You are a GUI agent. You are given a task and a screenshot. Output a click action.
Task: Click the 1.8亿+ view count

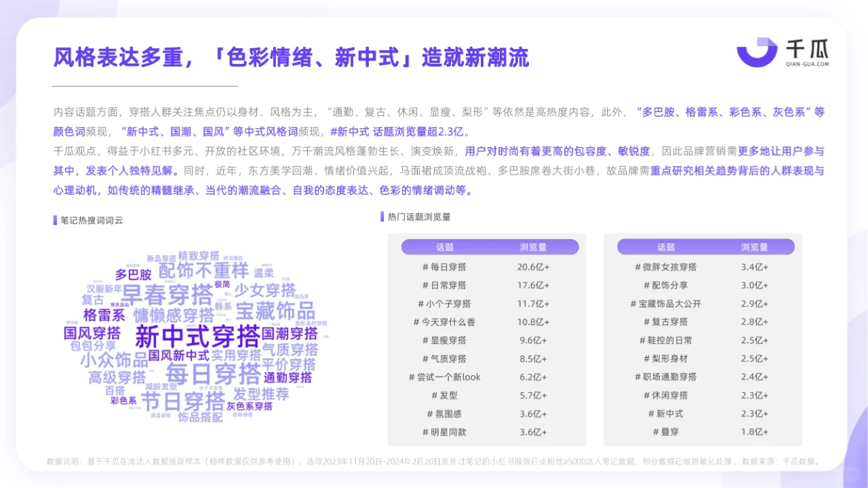tap(754, 432)
